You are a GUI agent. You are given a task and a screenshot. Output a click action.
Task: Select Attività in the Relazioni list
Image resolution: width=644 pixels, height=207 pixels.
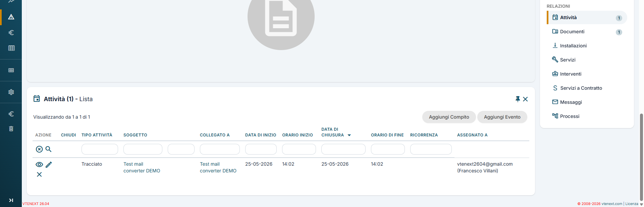coord(587,17)
